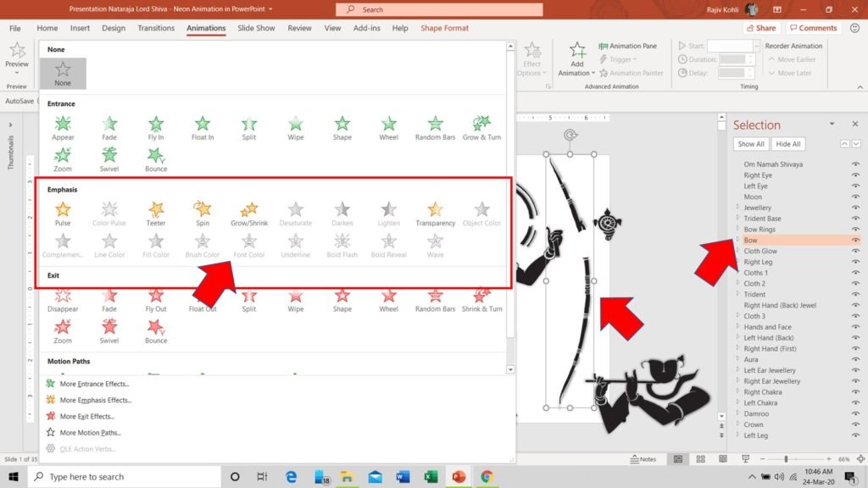Select the Transparency emphasis effect
Viewport: 868px width, 488px height.
435,213
